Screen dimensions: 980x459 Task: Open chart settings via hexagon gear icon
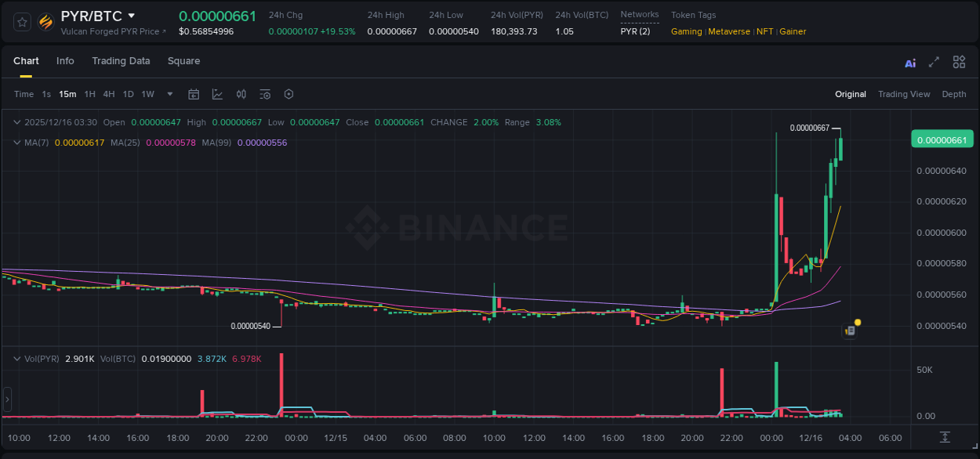289,94
